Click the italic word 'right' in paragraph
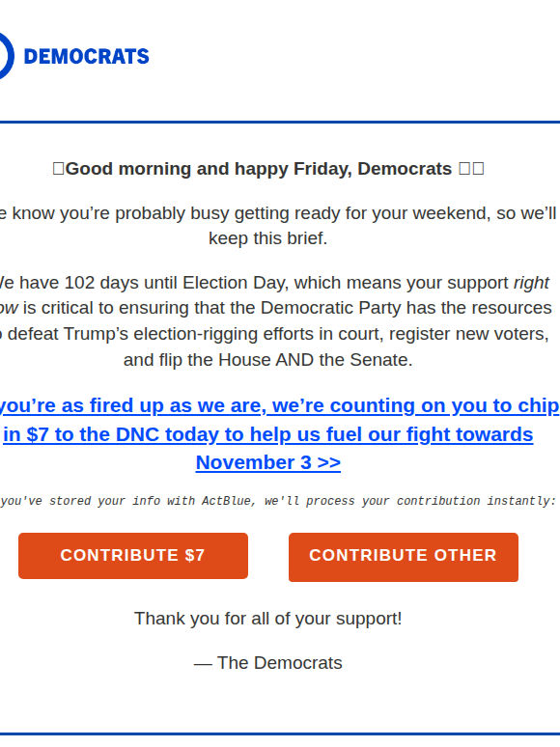The width and height of the screenshot is (560, 747). 531,283
